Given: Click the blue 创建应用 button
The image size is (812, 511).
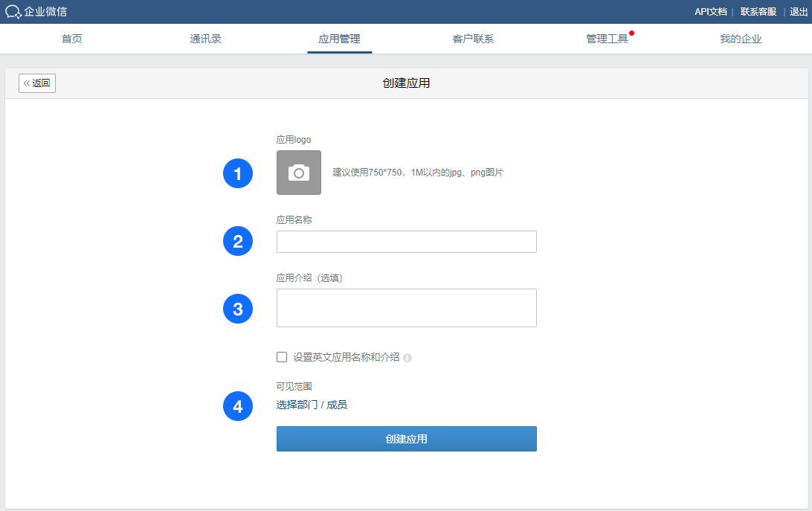Looking at the screenshot, I should point(406,439).
